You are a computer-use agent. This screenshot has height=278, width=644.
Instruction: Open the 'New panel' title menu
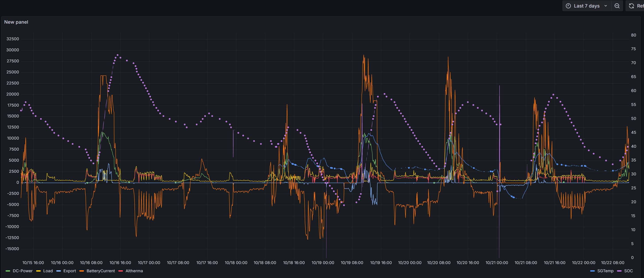[x=16, y=22]
